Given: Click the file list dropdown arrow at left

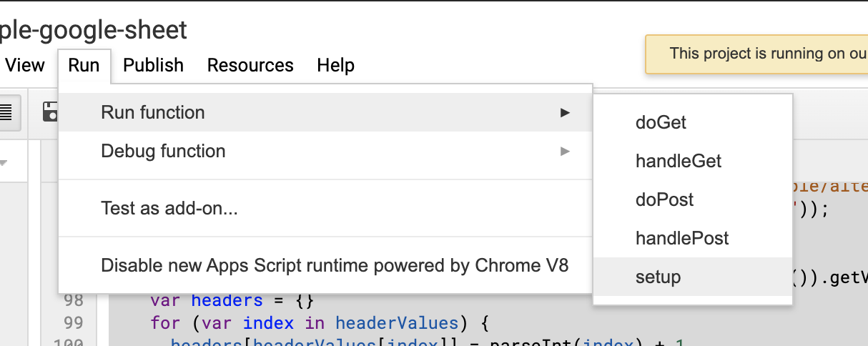Looking at the screenshot, I should click(x=4, y=163).
